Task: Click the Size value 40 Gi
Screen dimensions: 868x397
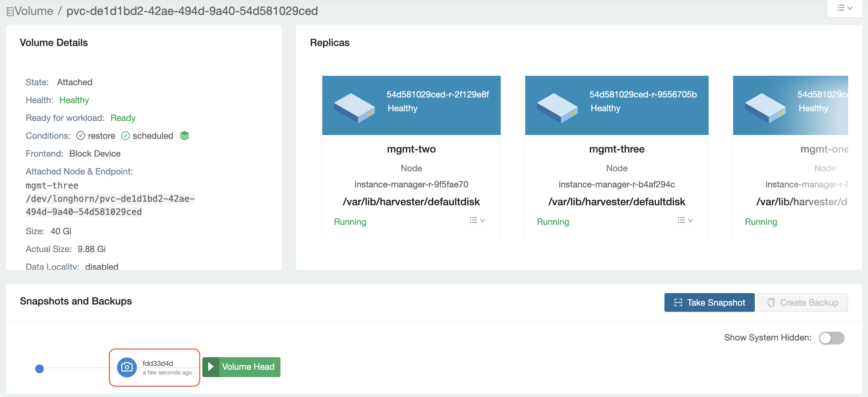Action: point(61,231)
